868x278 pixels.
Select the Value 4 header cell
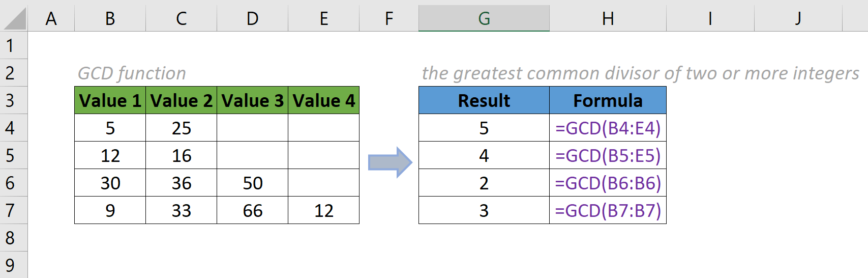[x=323, y=100]
